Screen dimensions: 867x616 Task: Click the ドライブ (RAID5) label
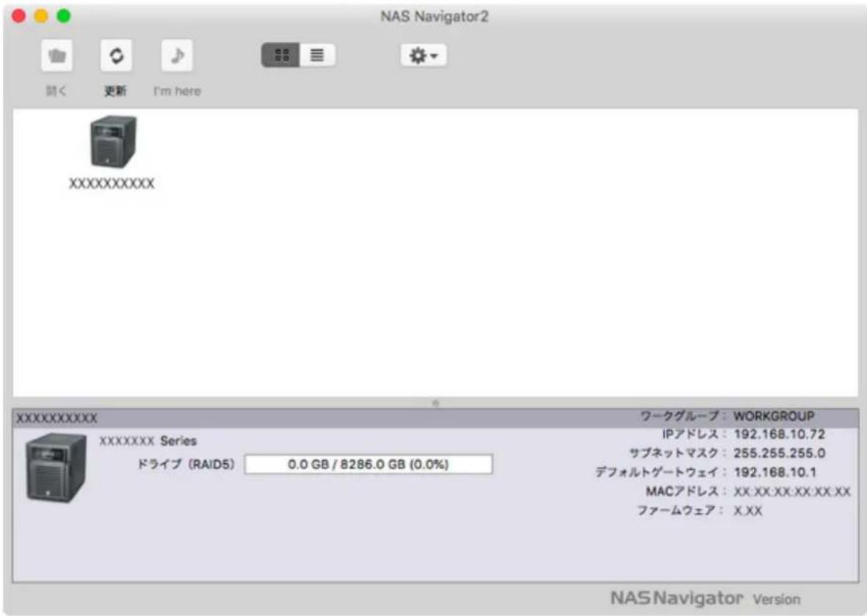186,464
